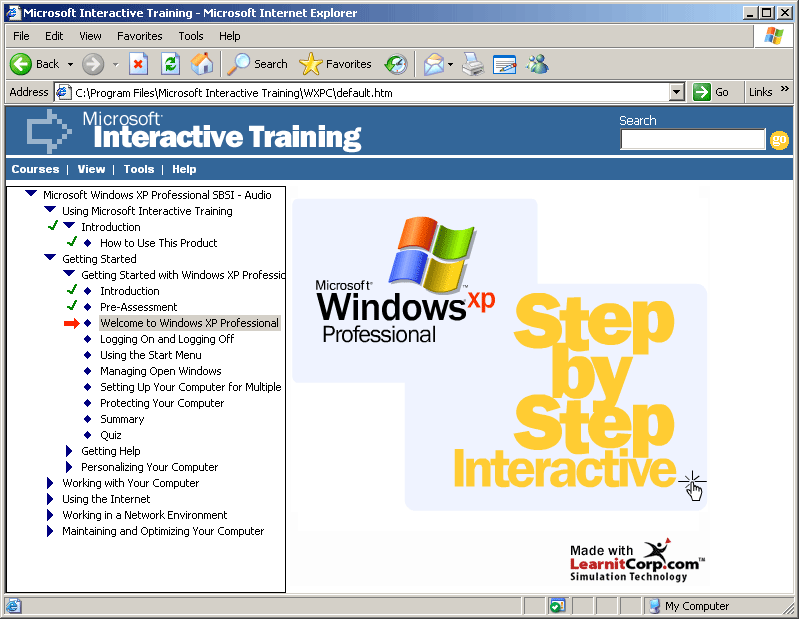Click the Edit page icon
Screen dimensions: 799x619
(x=504, y=65)
